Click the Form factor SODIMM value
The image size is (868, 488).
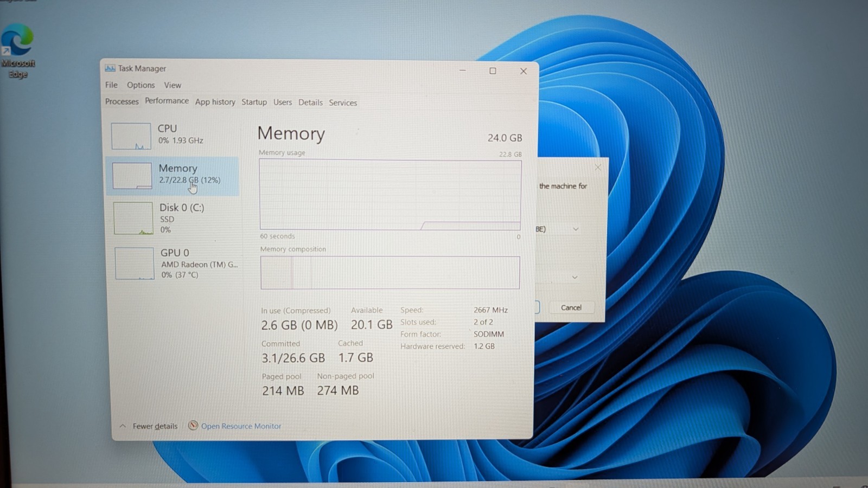pos(489,334)
